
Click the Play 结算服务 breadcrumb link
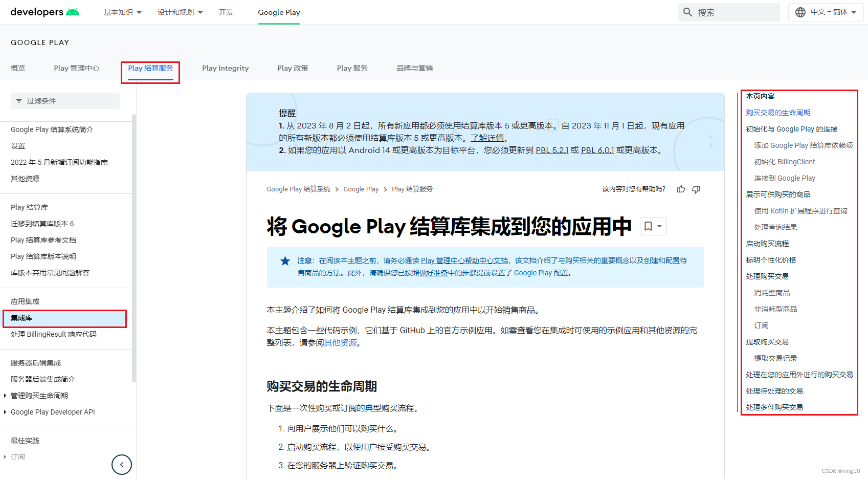412,189
